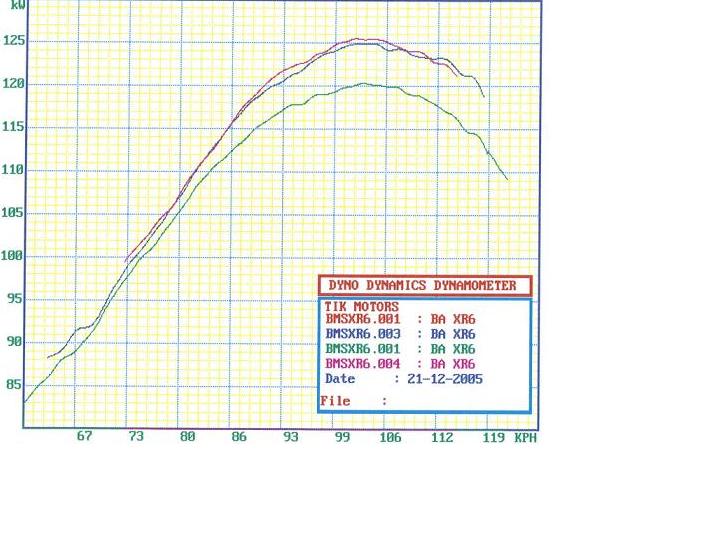
Task: Click the 80 speed label on X axis
Action: (x=187, y=437)
